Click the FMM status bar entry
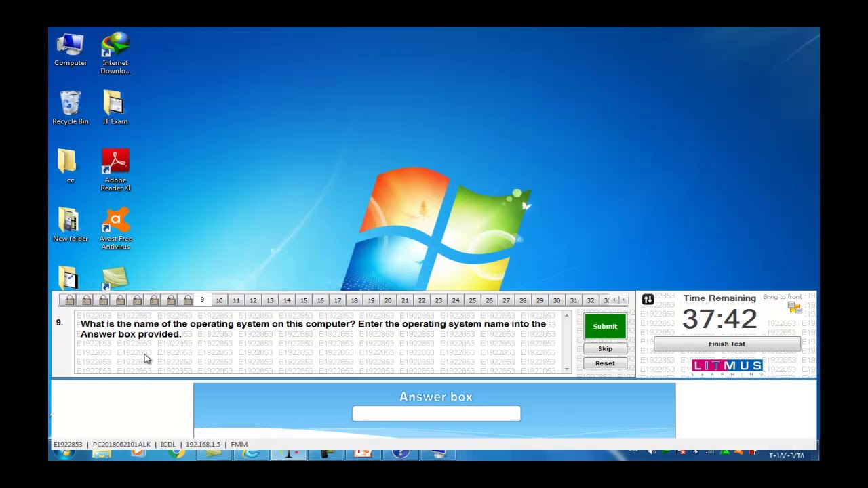Screen dimensions: 868x488 pos(239,445)
